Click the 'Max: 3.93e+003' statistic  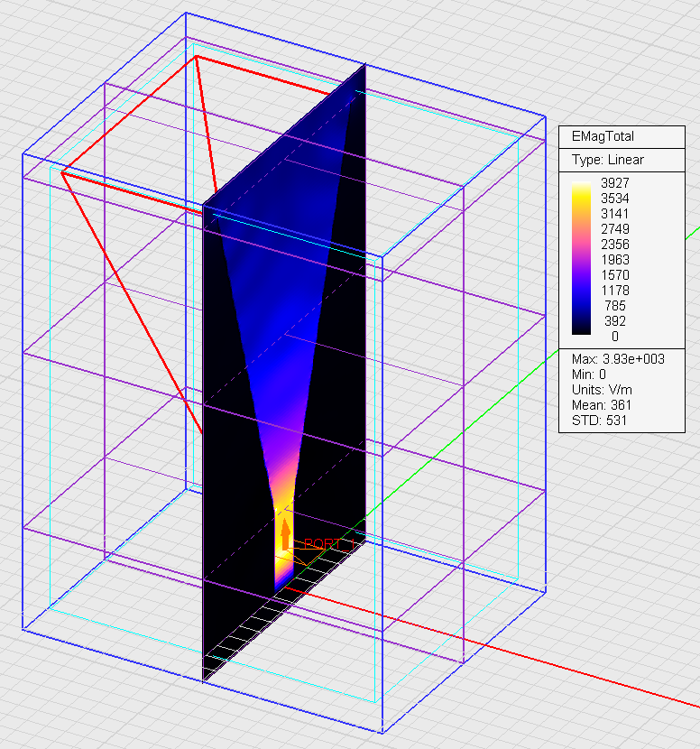617,359
